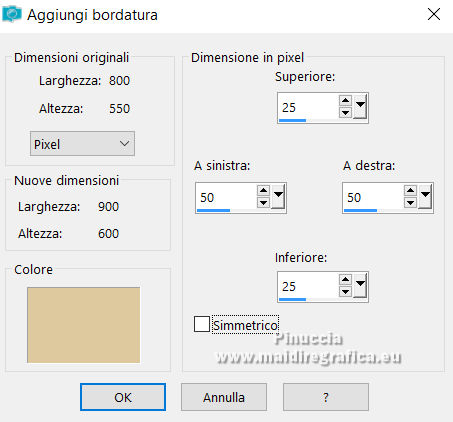Close the Aggiungi bordatura dialog
The image size is (453, 422).
[x=434, y=14]
